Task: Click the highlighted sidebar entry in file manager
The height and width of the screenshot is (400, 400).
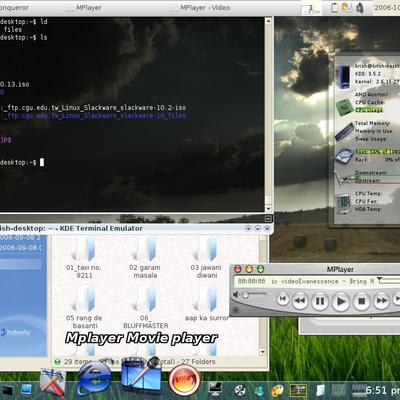Action: tap(21, 264)
